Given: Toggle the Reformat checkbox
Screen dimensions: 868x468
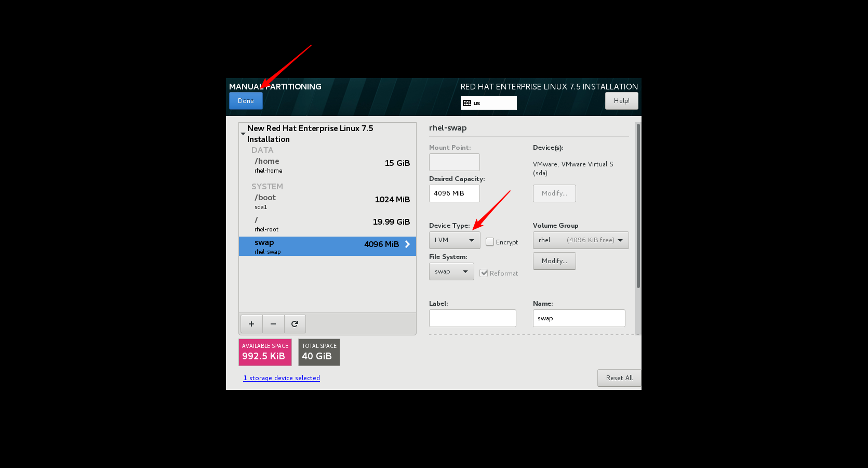Looking at the screenshot, I should pos(484,273).
